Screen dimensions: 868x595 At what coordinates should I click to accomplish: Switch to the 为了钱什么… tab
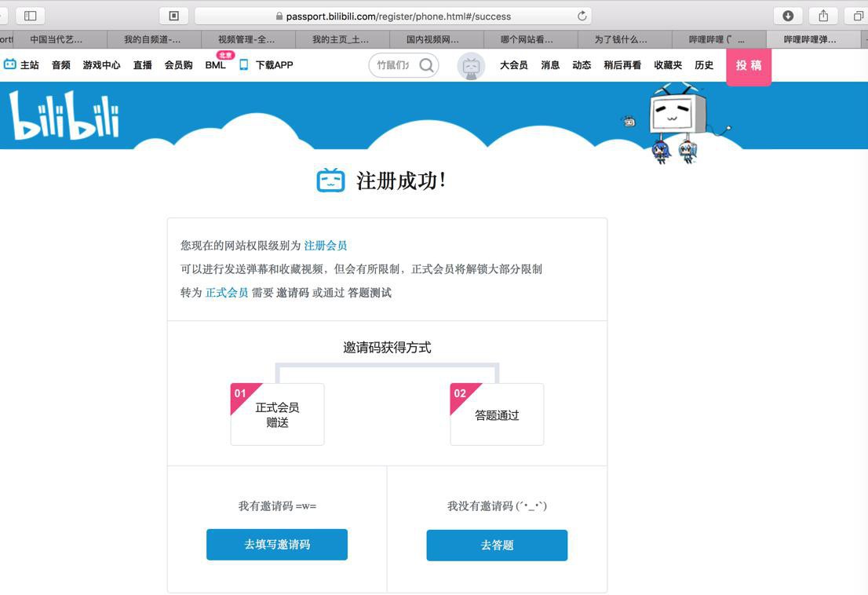click(625, 39)
